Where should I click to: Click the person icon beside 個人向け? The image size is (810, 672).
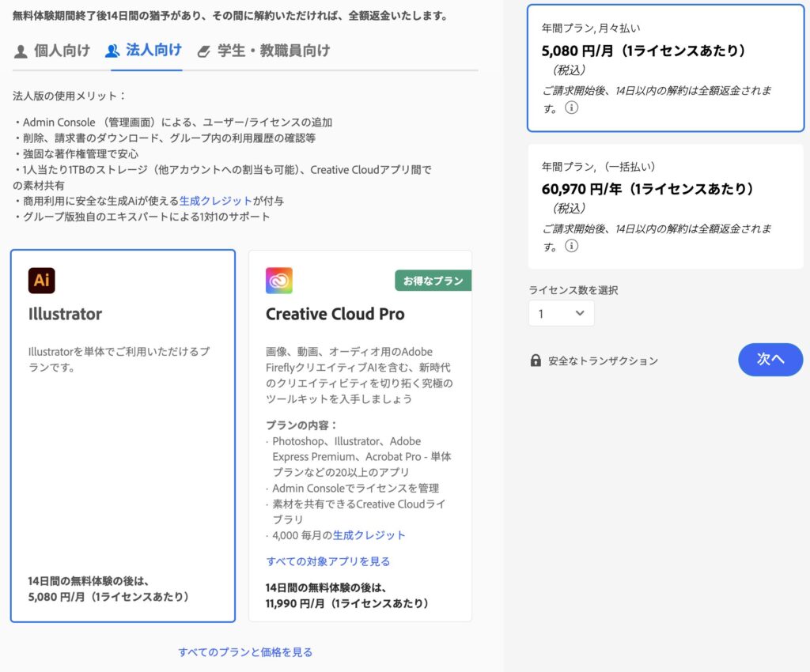point(21,51)
